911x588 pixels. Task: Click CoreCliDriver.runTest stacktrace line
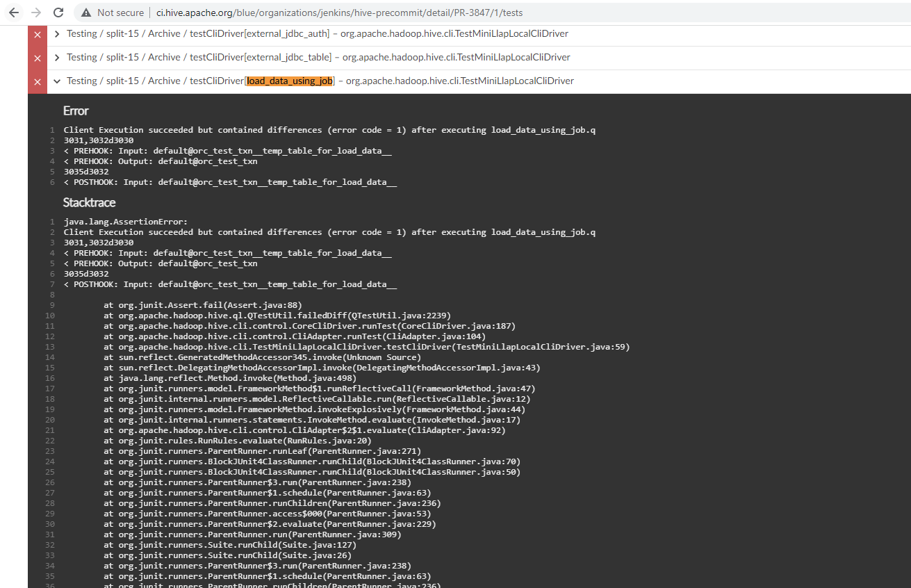tap(310, 326)
